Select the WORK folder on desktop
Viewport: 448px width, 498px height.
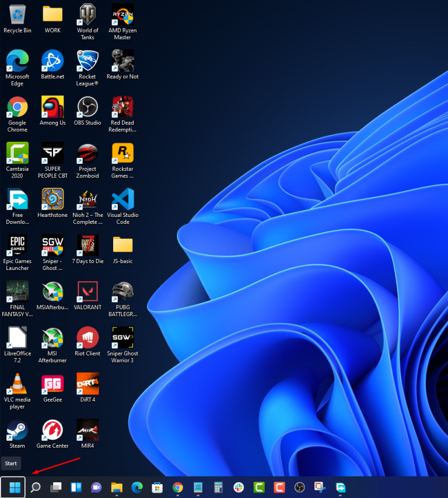click(52, 19)
